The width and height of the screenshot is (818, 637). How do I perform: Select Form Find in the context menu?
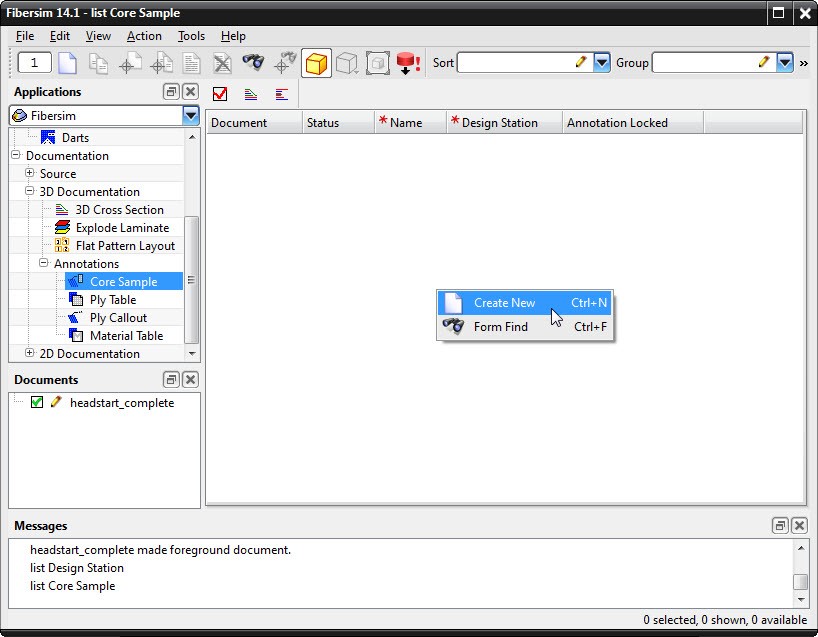[x=502, y=327]
